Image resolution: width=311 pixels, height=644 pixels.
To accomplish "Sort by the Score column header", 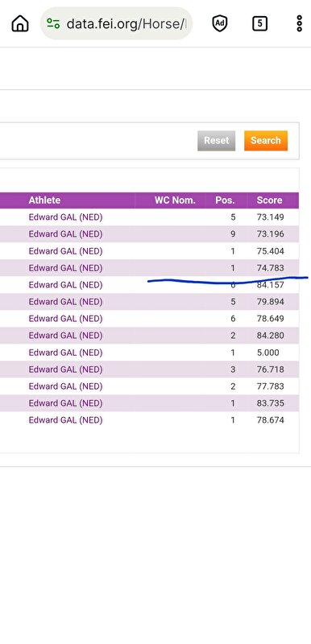I will point(269,200).
